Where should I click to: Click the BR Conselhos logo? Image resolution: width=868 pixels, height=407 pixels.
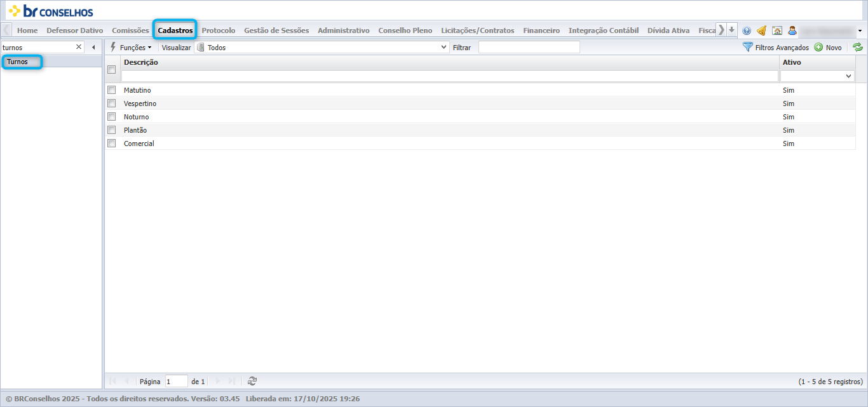[51, 11]
